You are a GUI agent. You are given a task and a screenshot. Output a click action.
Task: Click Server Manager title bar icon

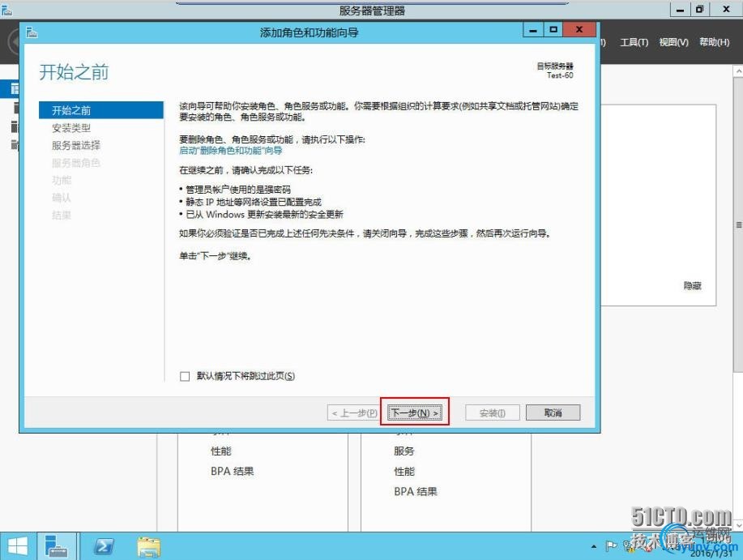tap(6, 10)
